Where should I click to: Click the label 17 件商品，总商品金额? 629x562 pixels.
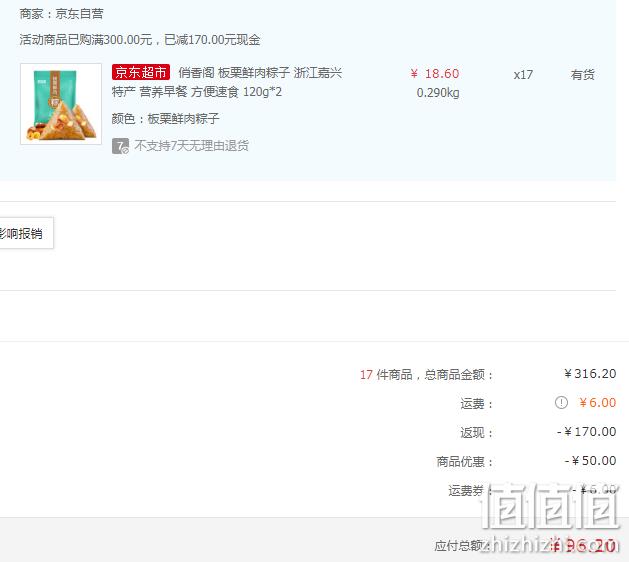(426, 375)
